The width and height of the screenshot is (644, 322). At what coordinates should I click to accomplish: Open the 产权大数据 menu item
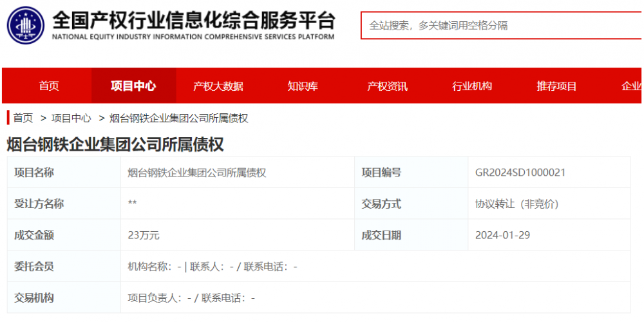[218, 86]
